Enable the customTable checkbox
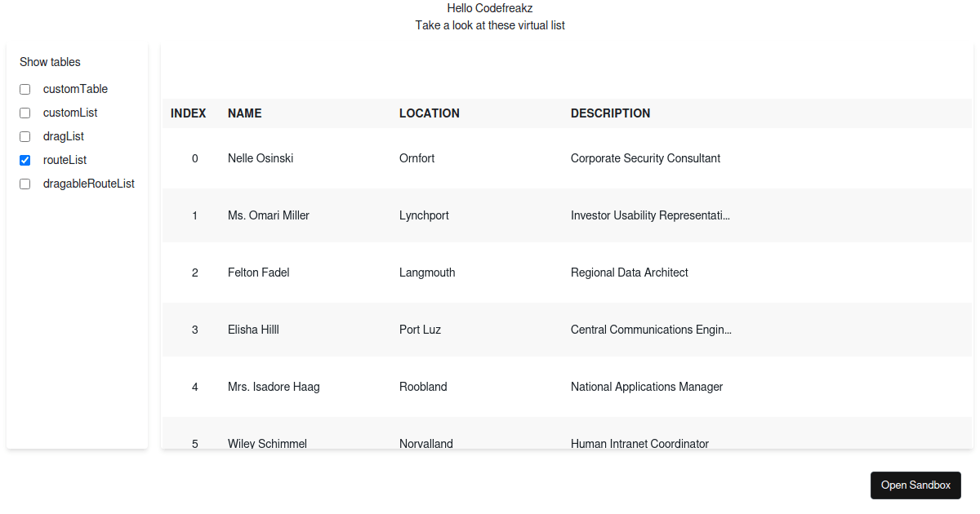Viewport: 980px width, 514px height. (25, 89)
